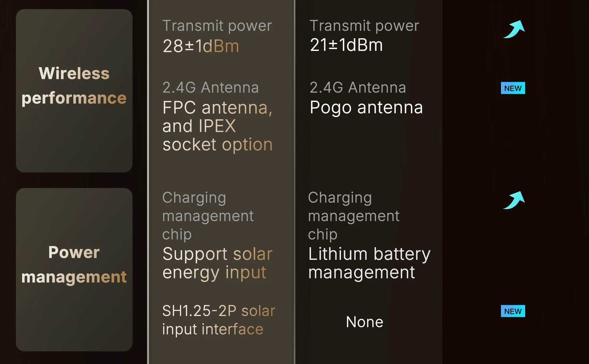Click the NEW badge beside Pogo antenna row
The height and width of the screenshot is (364, 589).
[x=513, y=88]
